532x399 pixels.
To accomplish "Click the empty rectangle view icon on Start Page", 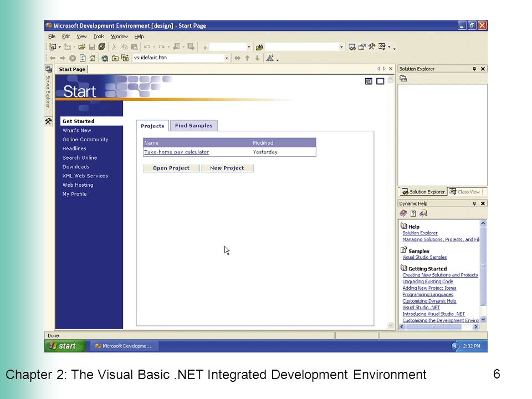I will tap(380, 81).
